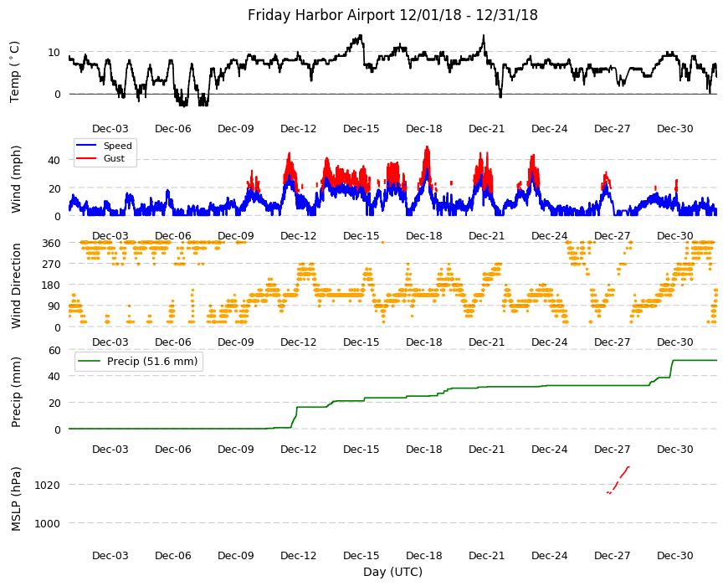Click the red Gust legend line
Image resolution: width=728 pixels, height=586 pixels.
(x=85, y=158)
